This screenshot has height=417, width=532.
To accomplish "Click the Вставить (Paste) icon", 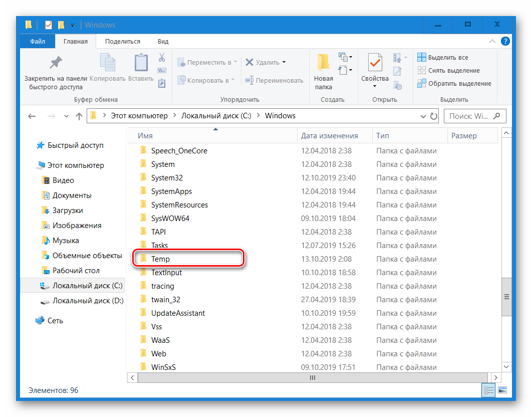I will [140, 63].
